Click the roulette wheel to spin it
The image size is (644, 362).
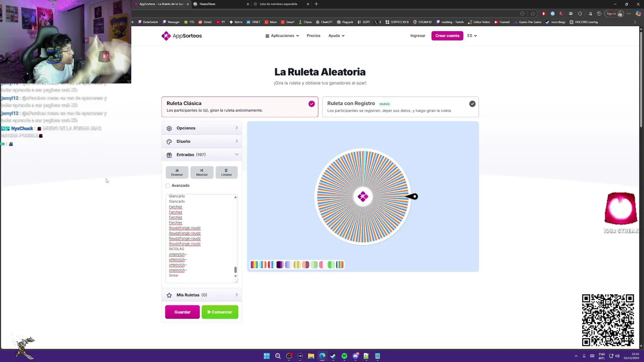363,197
